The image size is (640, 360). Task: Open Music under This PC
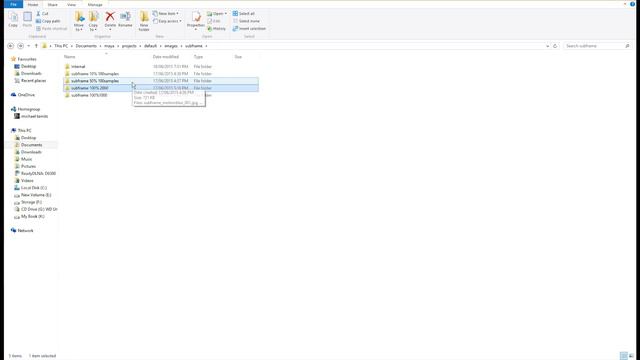[x=27, y=159]
